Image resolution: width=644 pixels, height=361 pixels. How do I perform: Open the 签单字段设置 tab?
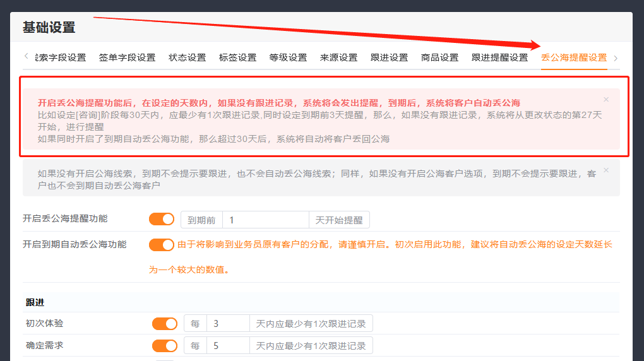(127, 57)
